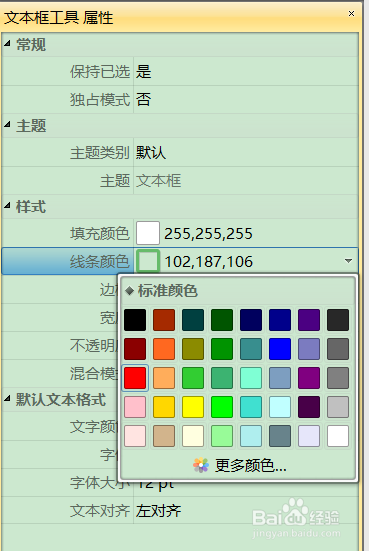Pick the slate-blue lavender swatch in the second row
The image size is (369, 551).
[x=309, y=349]
